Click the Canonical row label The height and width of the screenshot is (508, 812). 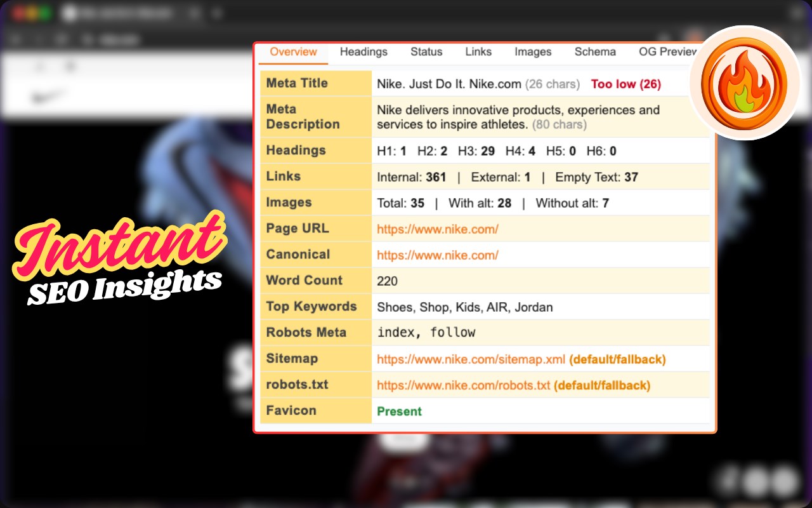[x=298, y=255]
